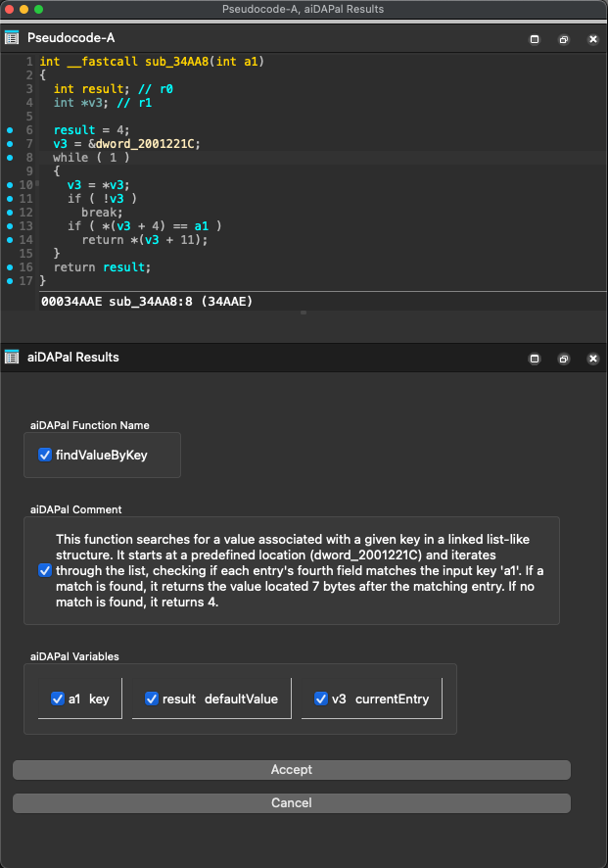The width and height of the screenshot is (608, 868).
Task: Maximize the aiDAPal Results panel
Action: (535, 359)
